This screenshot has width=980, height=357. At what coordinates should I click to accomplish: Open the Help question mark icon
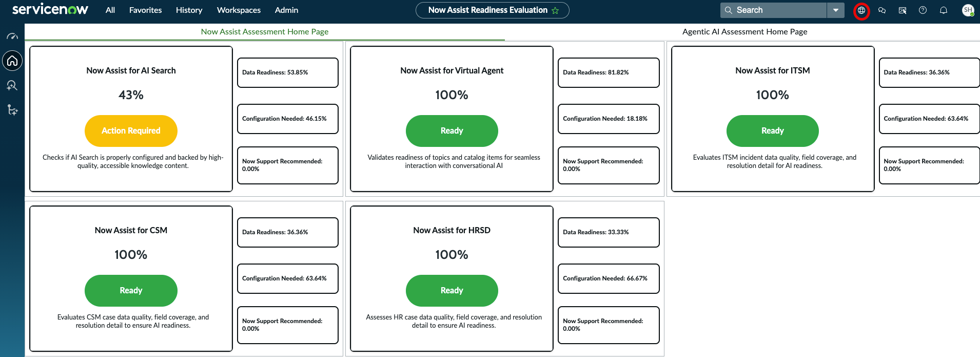[923, 10]
